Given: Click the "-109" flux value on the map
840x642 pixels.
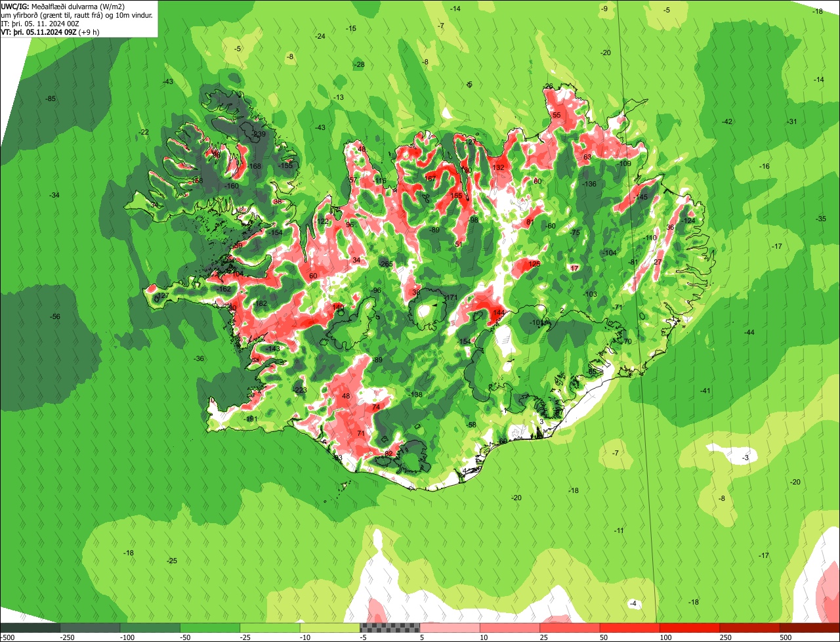Looking at the screenshot, I should [623, 163].
